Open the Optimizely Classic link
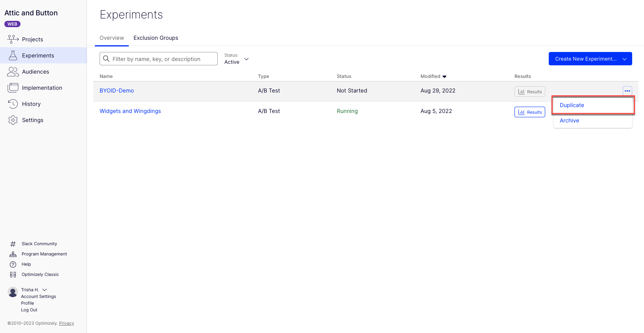The width and height of the screenshot is (644, 333). pos(40,275)
